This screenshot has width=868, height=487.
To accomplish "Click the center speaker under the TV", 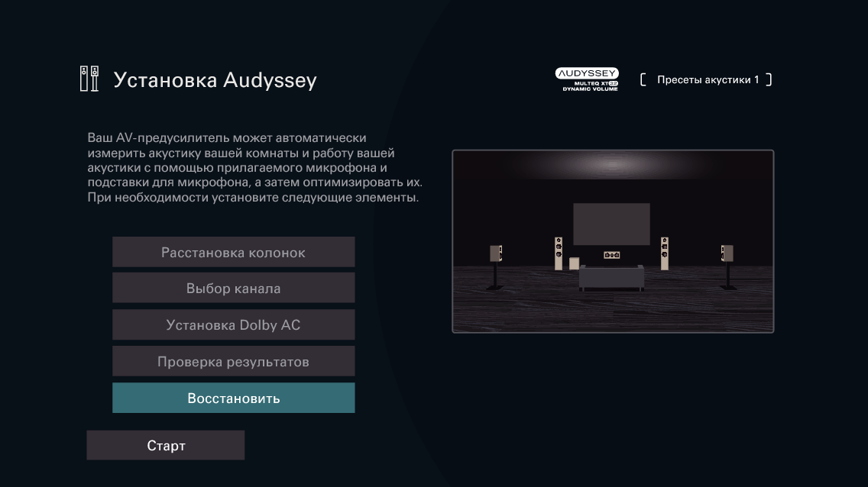I will click(611, 254).
